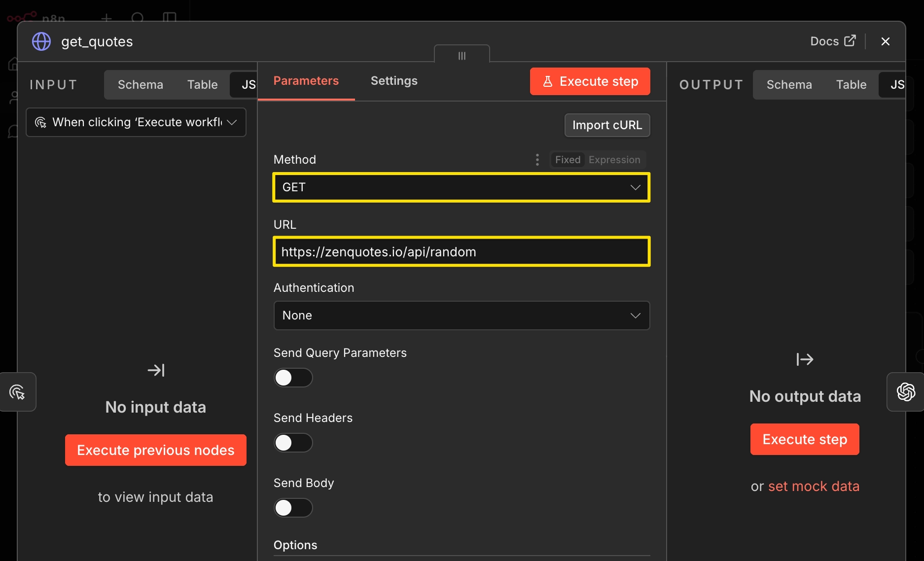The width and height of the screenshot is (924, 561).
Task: Close the node panel with X
Action: [886, 41]
